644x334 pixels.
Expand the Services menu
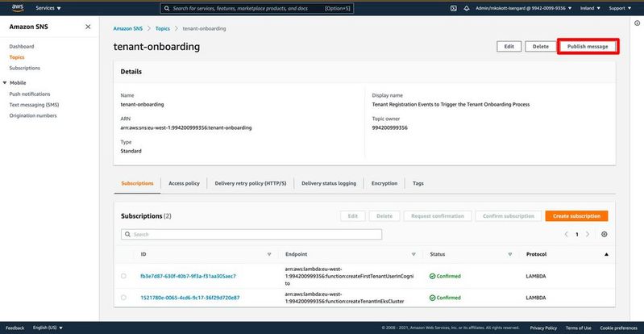(48, 8)
